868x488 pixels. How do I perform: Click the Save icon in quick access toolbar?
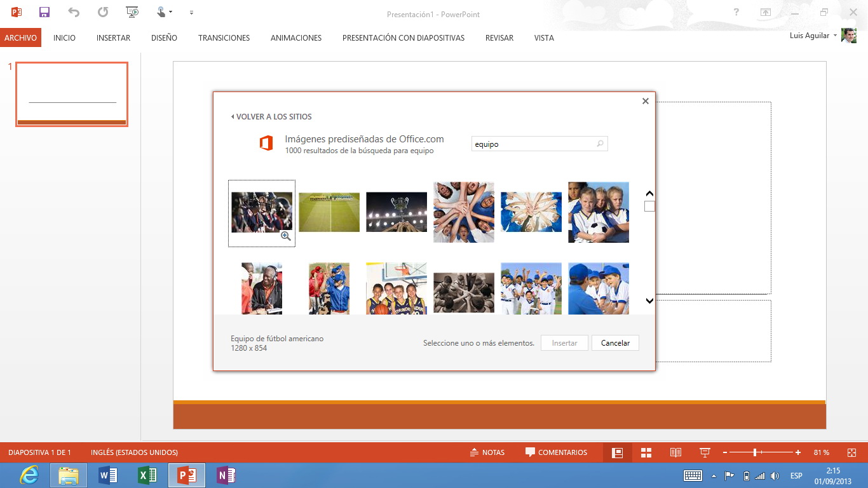point(44,12)
